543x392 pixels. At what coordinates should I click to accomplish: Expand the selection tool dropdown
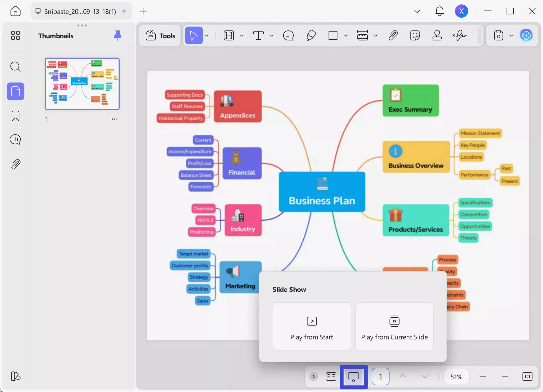tap(207, 35)
